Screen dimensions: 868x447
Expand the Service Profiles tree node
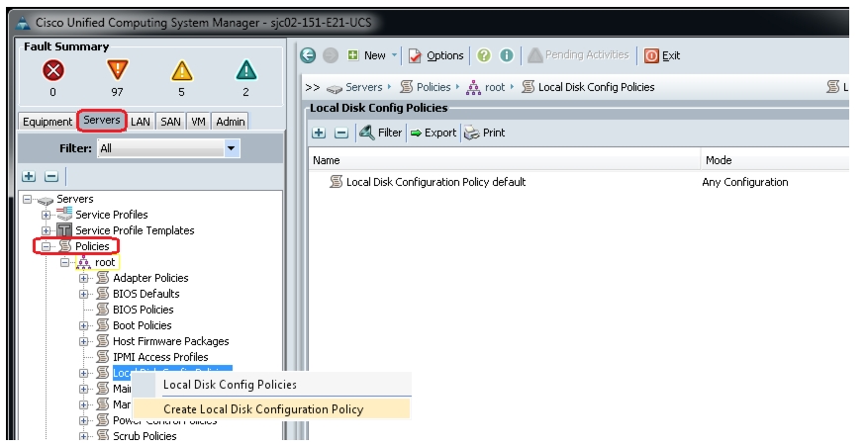point(46,215)
